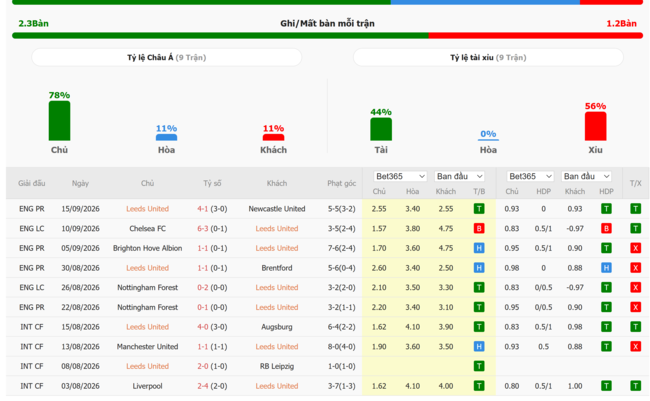Click the Ghi/Mất bàn mỗi trận progress bar

click(x=327, y=36)
